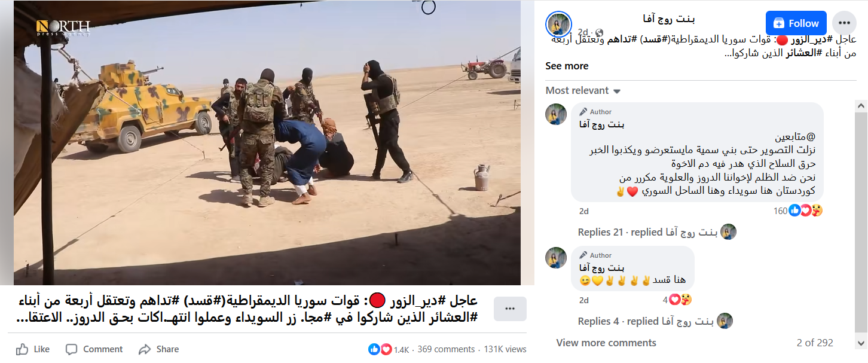Click the reaction icons showing 4 on second comment
Viewport: 868px width, 363px height.
click(680, 300)
